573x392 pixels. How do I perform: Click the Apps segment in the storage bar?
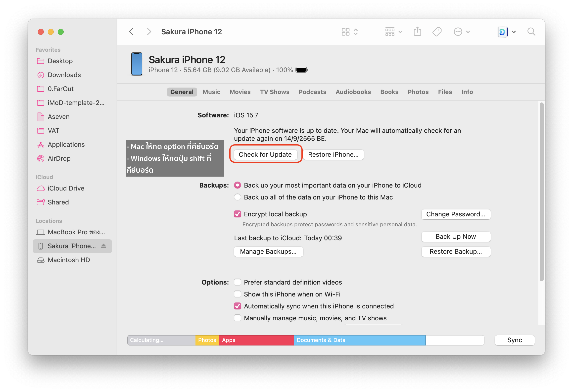[256, 340]
